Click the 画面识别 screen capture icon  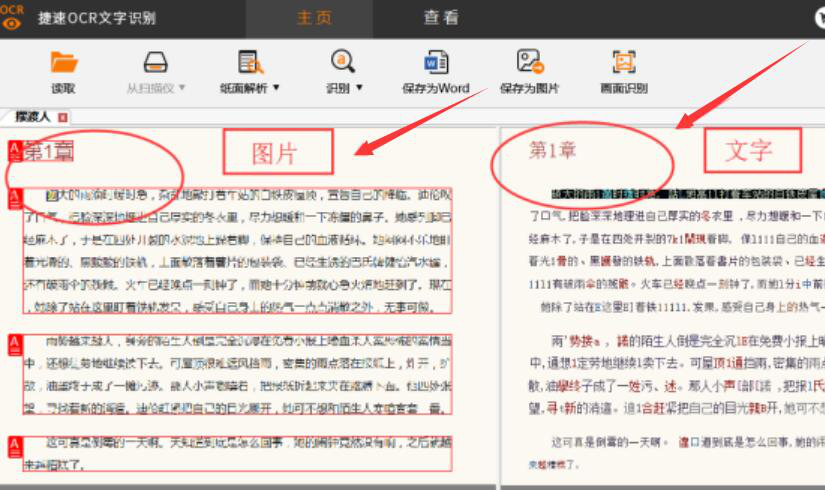(x=624, y=62)
